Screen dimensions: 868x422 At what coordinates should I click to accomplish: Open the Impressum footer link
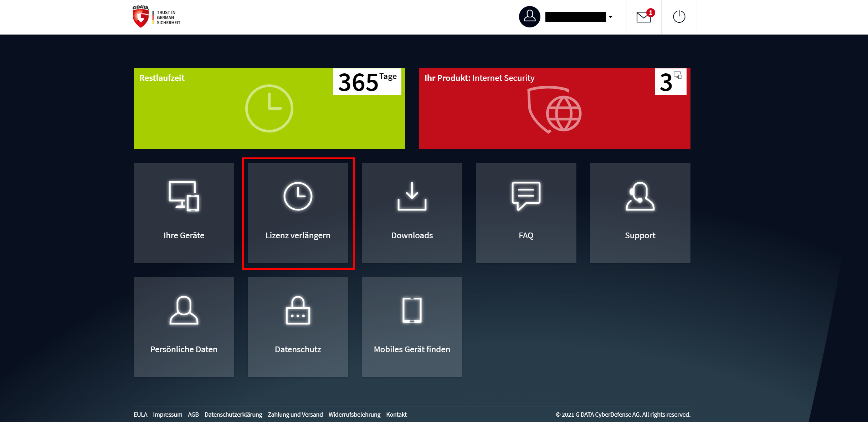(x=168, y=415)
